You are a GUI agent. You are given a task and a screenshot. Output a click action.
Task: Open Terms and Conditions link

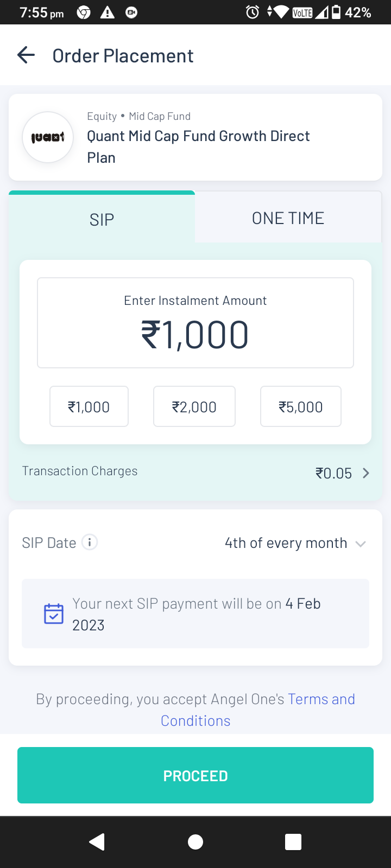click(321, 699)
